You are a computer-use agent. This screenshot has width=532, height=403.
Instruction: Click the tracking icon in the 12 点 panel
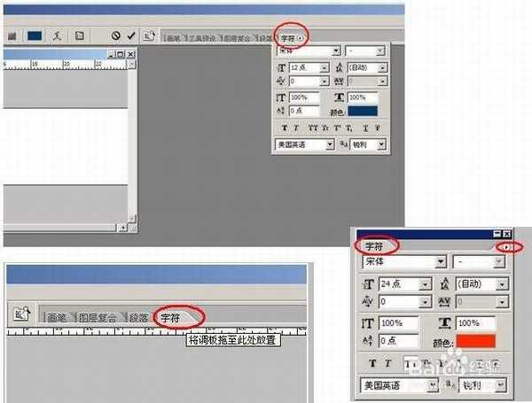[x=339, y=81]
